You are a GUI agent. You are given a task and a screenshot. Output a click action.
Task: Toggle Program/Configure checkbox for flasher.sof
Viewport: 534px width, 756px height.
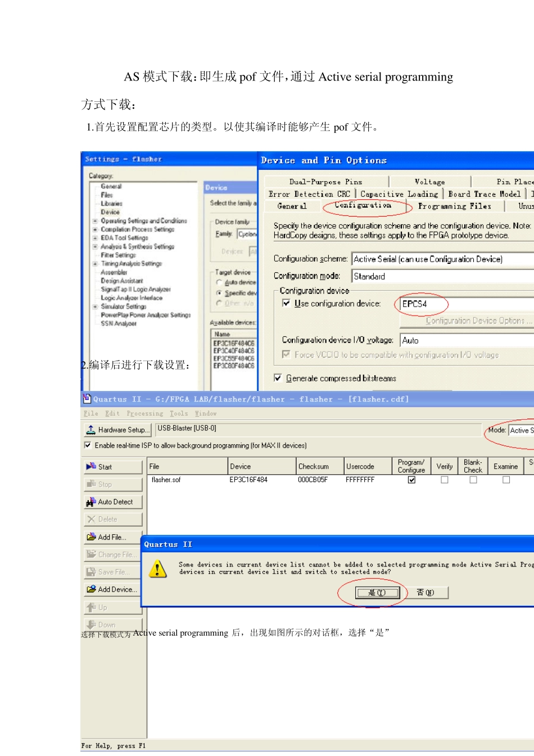click(x=411, y=480)
